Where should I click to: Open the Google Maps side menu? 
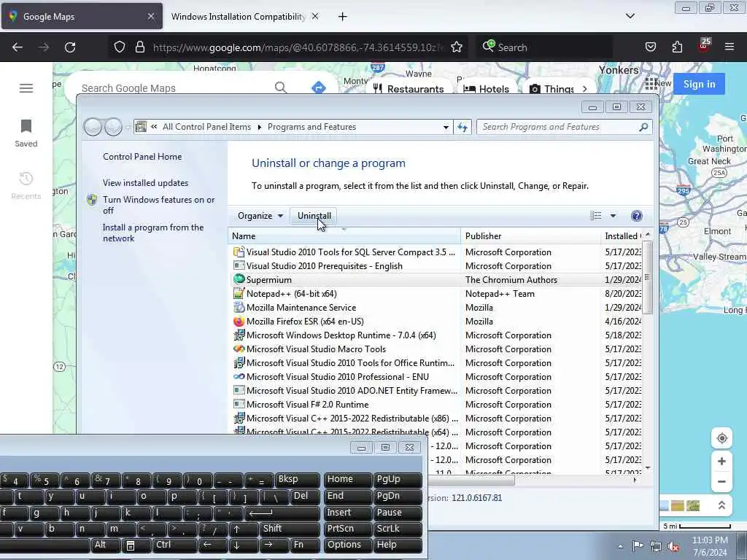(26, 88)
